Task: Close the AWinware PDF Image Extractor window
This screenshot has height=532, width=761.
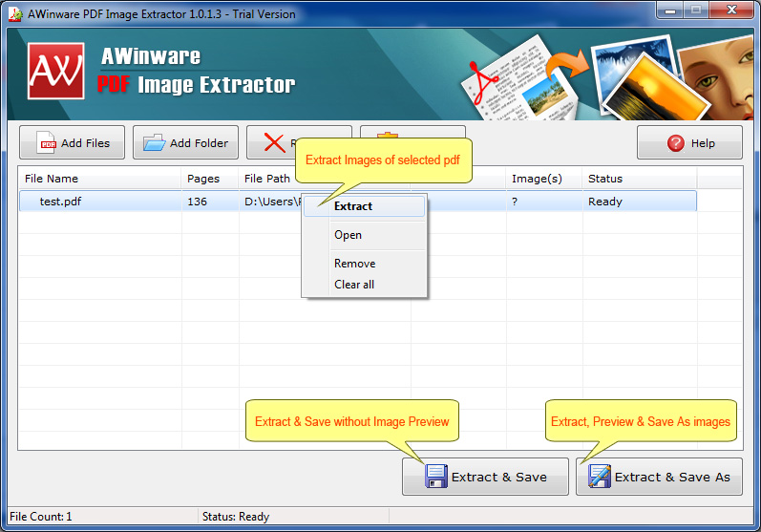Action: coord(732,11)
